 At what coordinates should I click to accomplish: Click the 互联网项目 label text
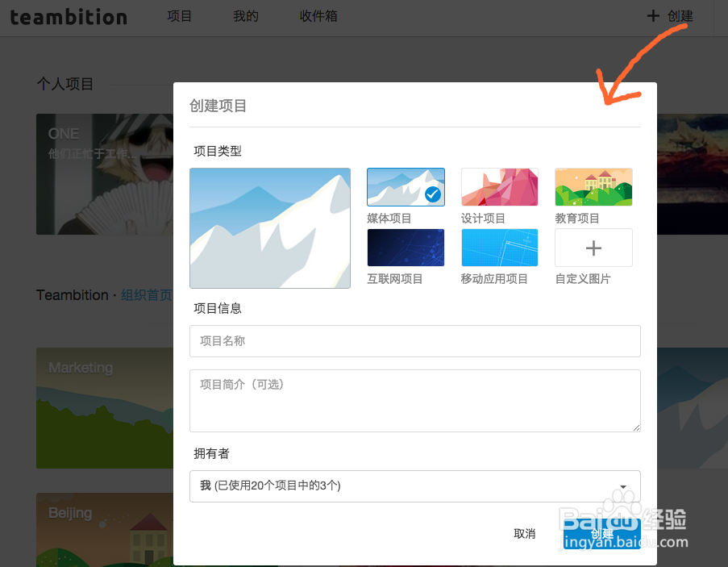(395, 278)
